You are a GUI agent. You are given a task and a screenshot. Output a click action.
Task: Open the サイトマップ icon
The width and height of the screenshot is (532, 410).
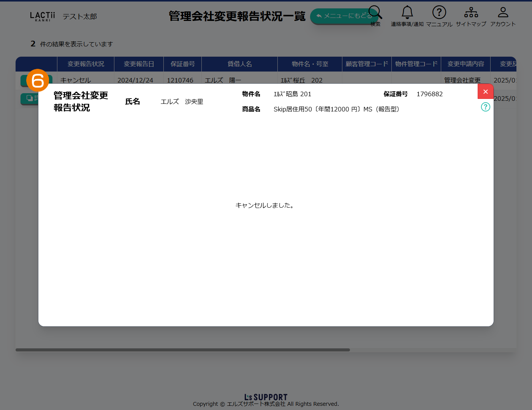pyautogui.click(x=471, y=13)
